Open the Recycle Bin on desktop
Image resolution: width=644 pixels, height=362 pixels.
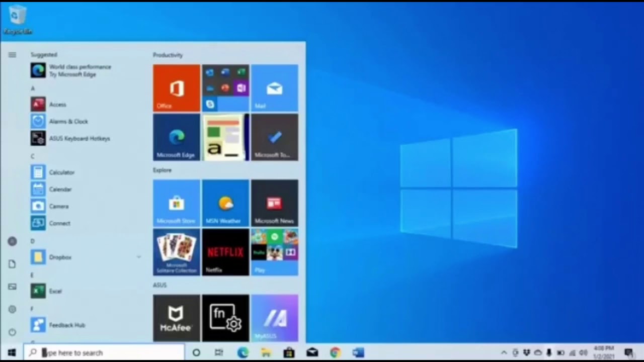click(17, 20)
